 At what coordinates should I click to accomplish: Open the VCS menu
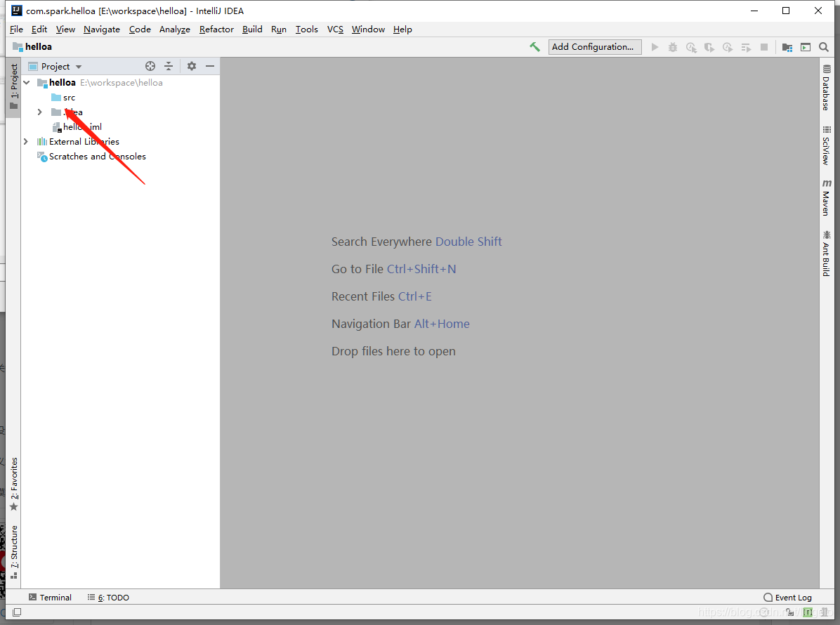point(335,29)
